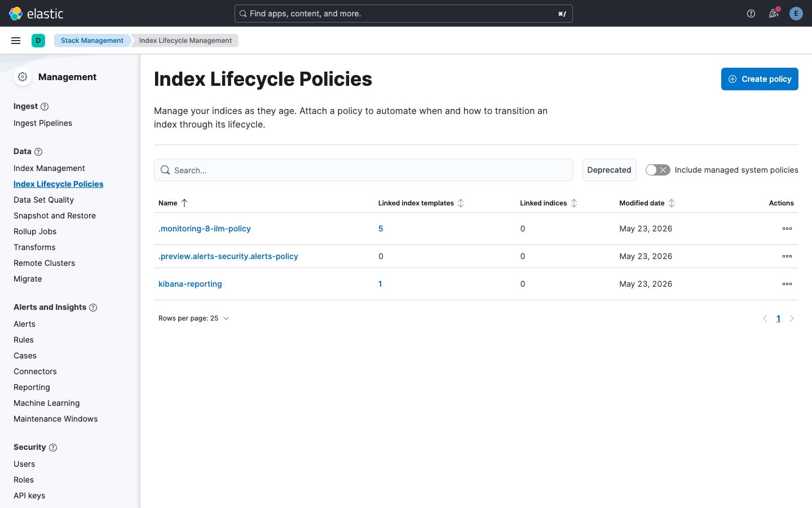Open Migrate in sidebar
Screen dimensions: 812x508
[28, 279]
